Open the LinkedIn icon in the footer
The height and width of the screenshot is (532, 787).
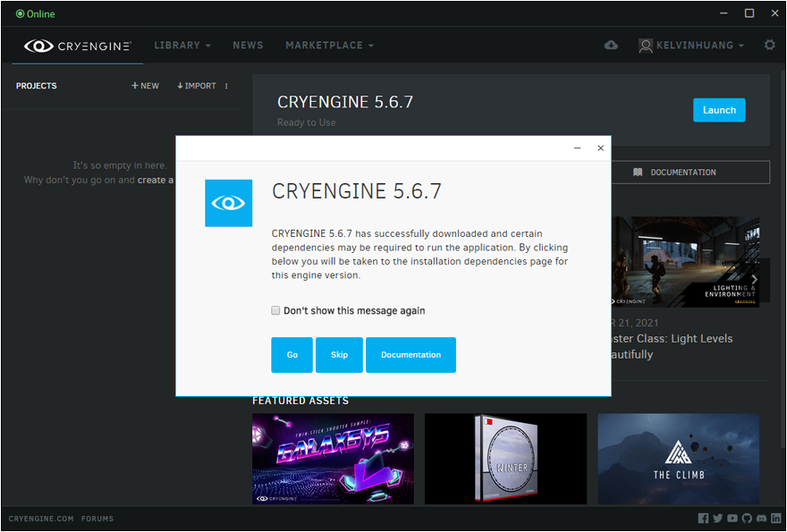(x=776, y=519)
